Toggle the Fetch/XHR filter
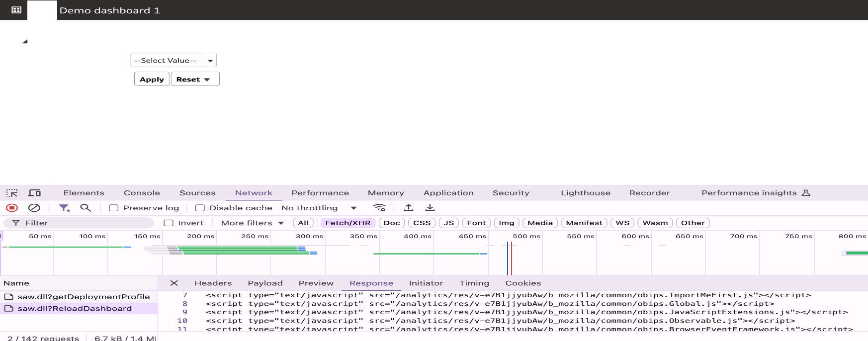 click(x=348, y=223)
